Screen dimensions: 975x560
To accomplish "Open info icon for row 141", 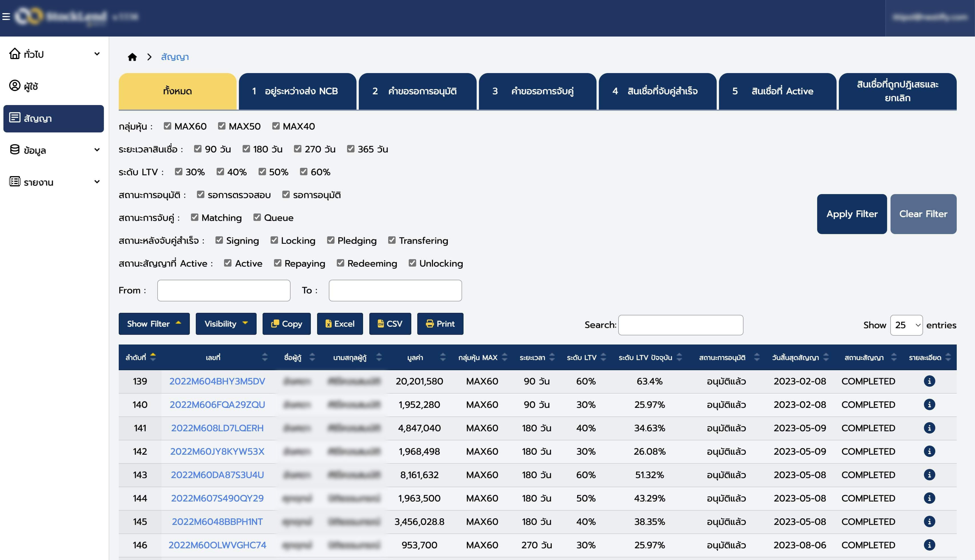I will click(x=929, y=428).
